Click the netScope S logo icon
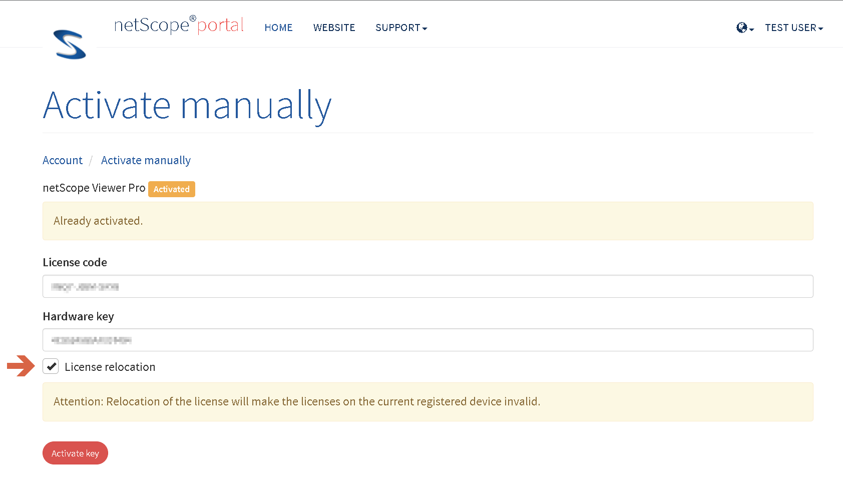Screen dimensions: 843x504 click(70, 44)
